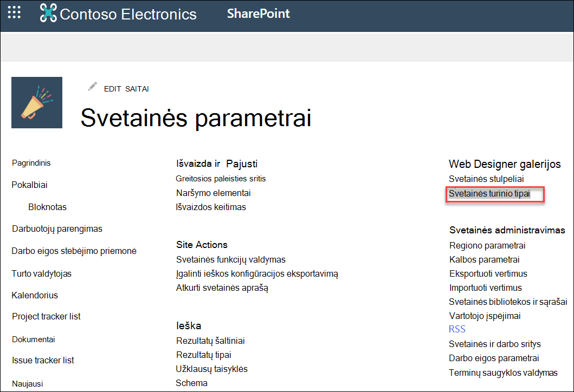The height and width of the screenshot is (392, 574).
Task: Open Rezultatų šaltiniai link
Action: pos(210,341)
